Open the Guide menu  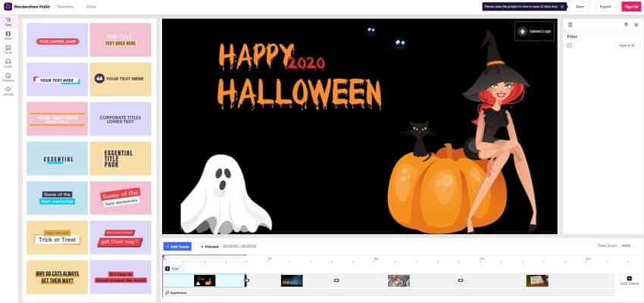(91, 7)
